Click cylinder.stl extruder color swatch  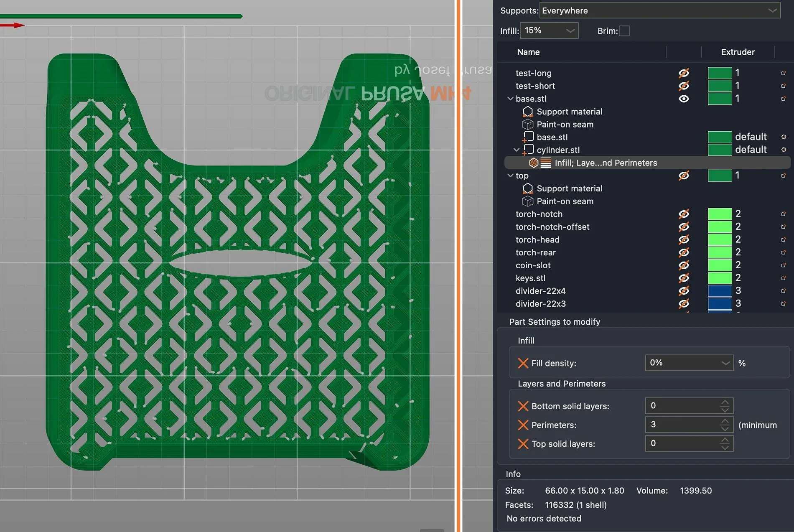720,150
